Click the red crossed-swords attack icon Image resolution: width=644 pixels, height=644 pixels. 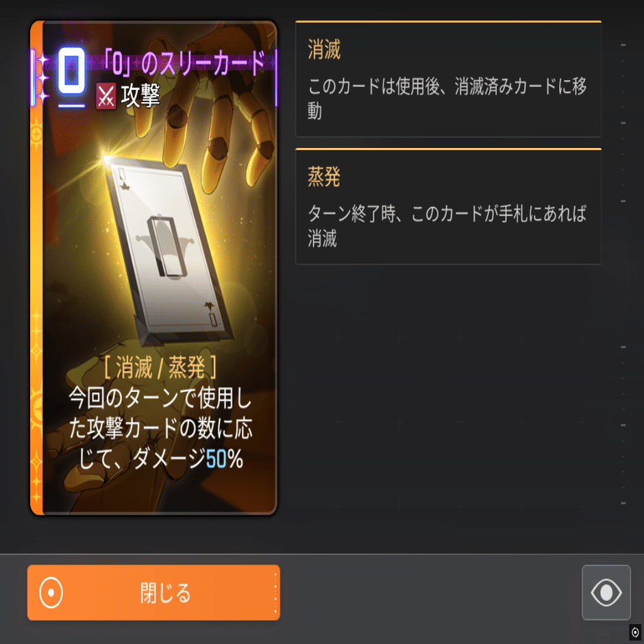(106, 97)
